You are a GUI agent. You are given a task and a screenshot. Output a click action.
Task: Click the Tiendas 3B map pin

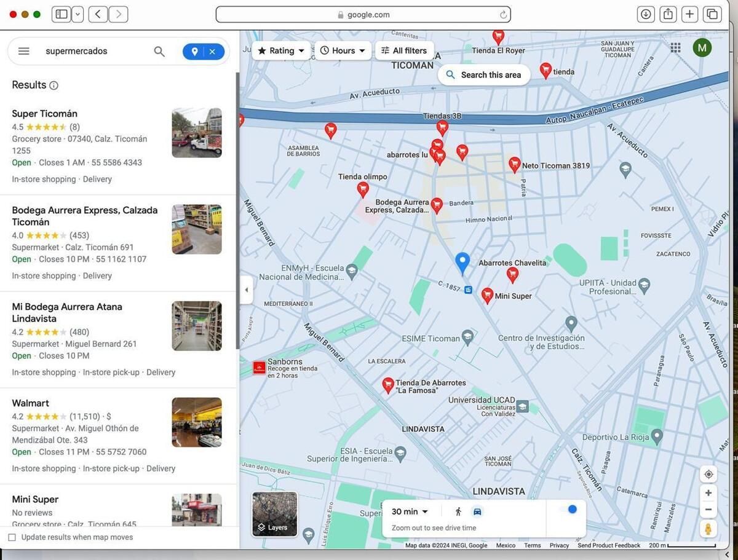tap(442, 128)
